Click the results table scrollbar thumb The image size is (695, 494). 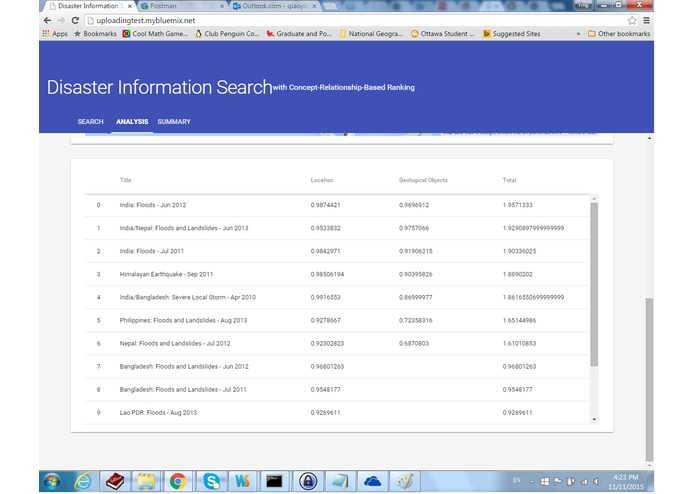[x=594, y=284]
